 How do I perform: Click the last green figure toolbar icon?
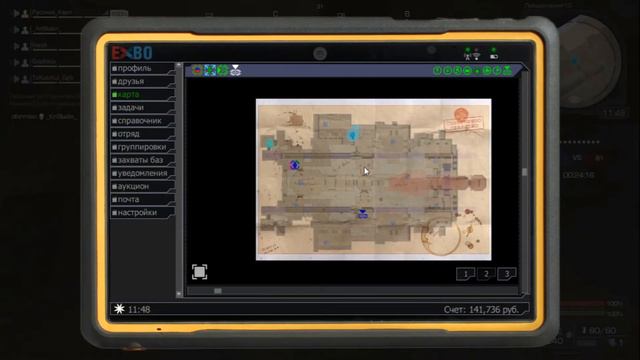point(507,70)
